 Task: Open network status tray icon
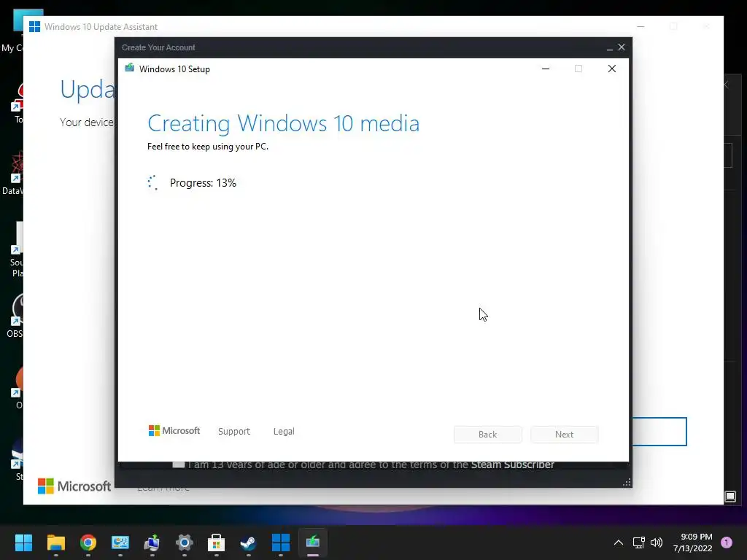tap(638, 542)
